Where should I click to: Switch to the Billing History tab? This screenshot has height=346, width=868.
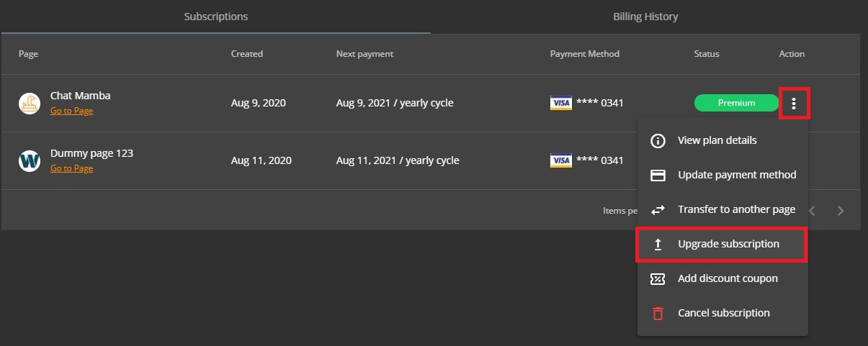click(x=645, y=17)
